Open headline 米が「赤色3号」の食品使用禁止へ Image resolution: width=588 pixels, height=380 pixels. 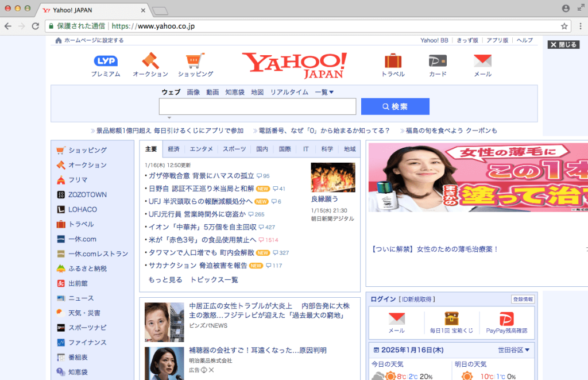click(x=203, y=240)
